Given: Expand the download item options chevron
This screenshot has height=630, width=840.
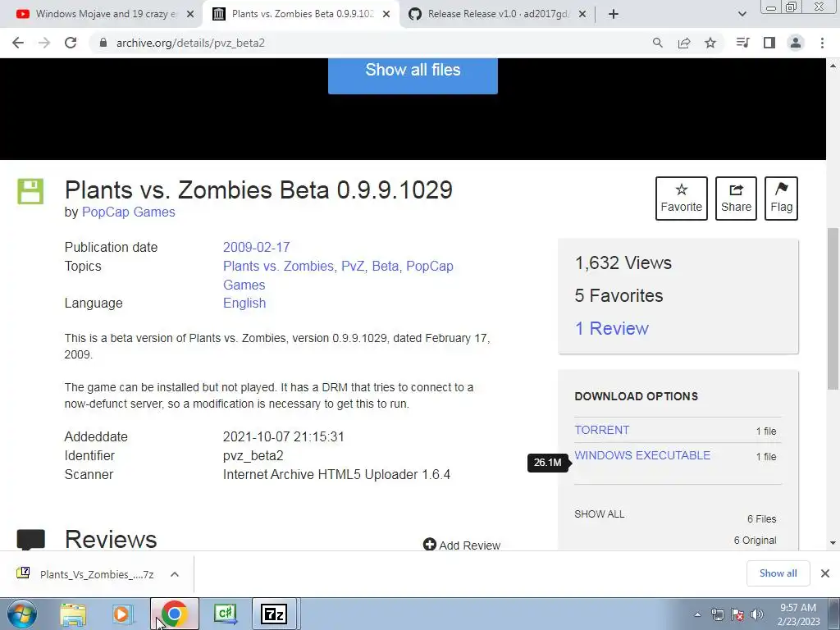Looking at the screenshot, I should click(174, 574).
